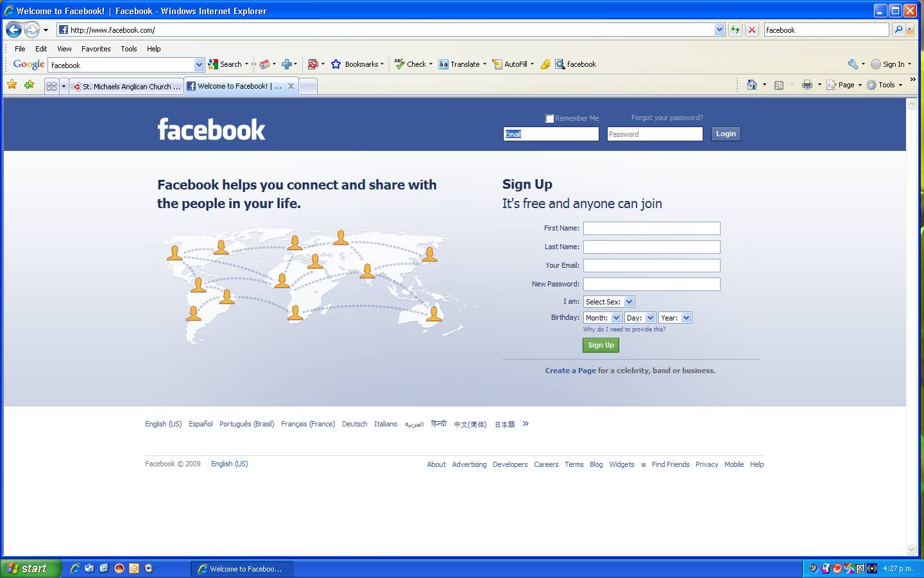
Task: Open the birthday Day dropdown
Action: pyautogui.click(x=640, y=318)
